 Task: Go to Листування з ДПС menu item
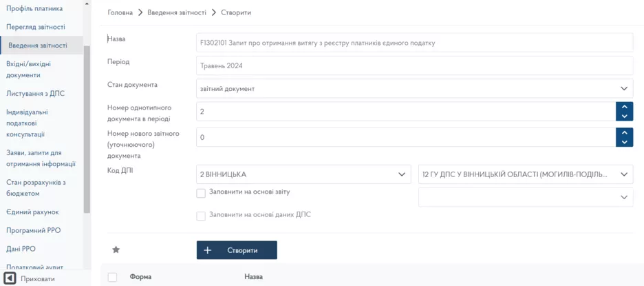click(x=36, y=94)
